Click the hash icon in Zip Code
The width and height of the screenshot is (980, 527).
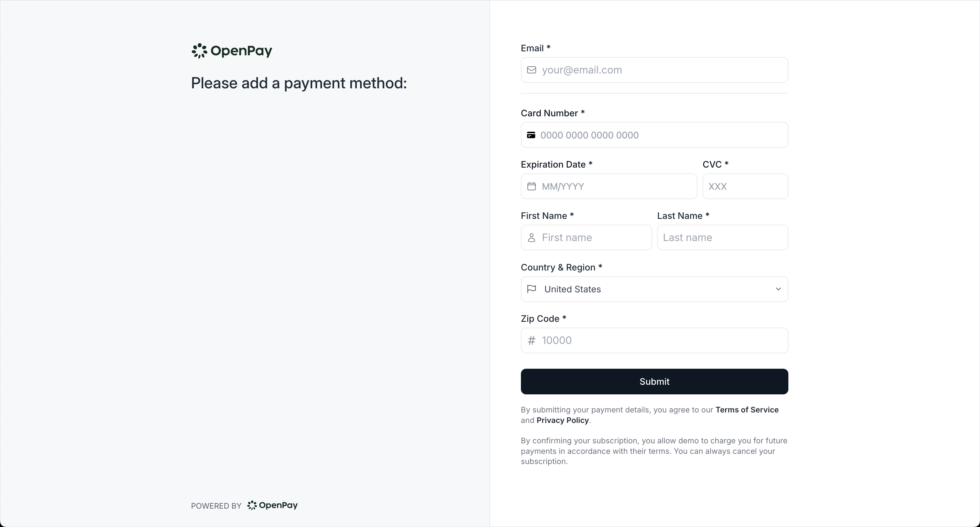531,340
